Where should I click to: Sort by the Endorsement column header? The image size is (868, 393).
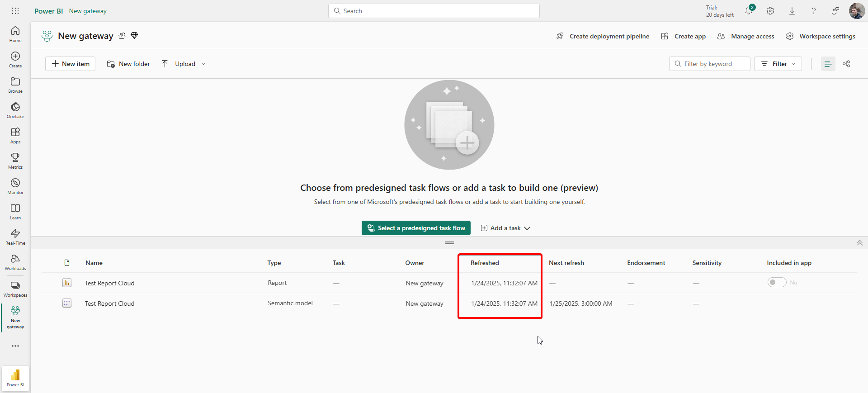pyautogui.click(x=646, y=263)
